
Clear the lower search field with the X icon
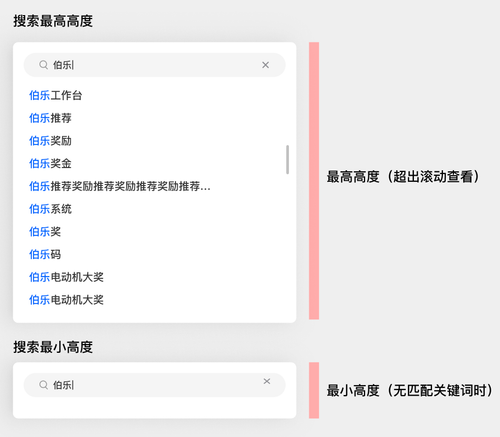(x=267, y=381)
